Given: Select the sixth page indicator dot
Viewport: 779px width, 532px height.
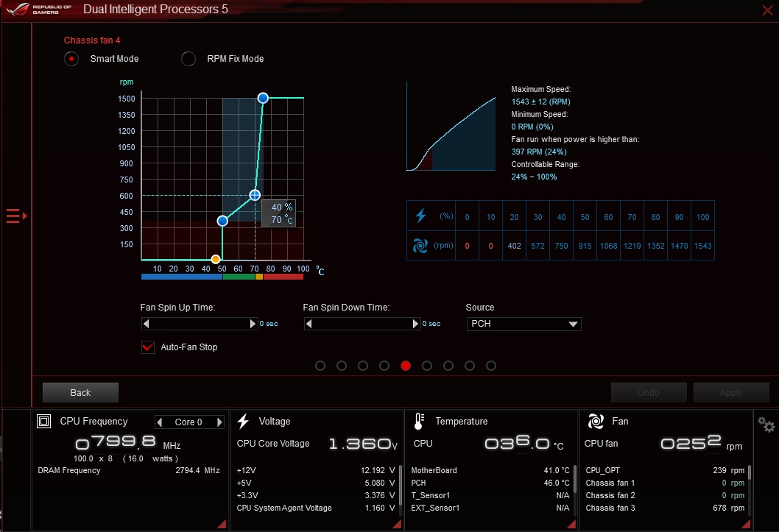Looking at the screenshot, I should click(427, 366).
